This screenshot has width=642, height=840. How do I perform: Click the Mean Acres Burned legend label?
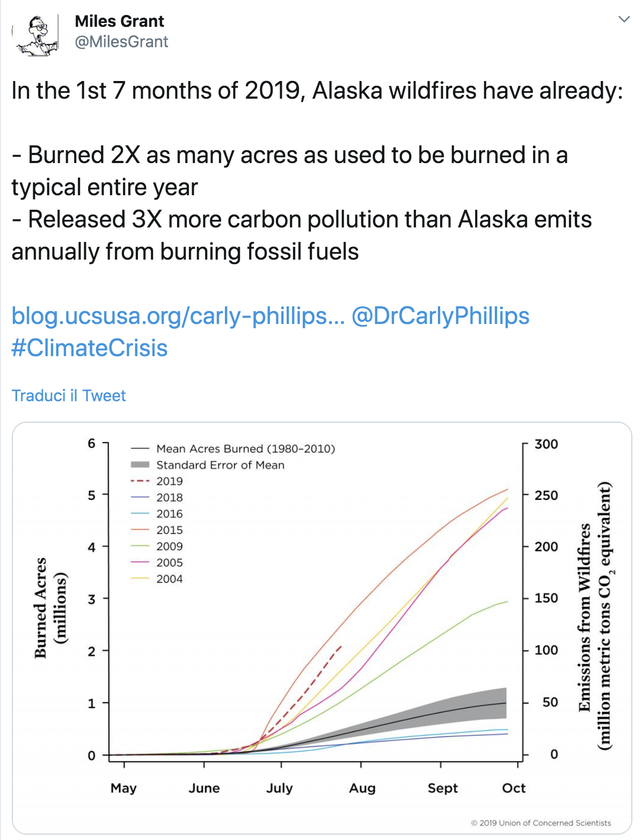click(245, 448)
